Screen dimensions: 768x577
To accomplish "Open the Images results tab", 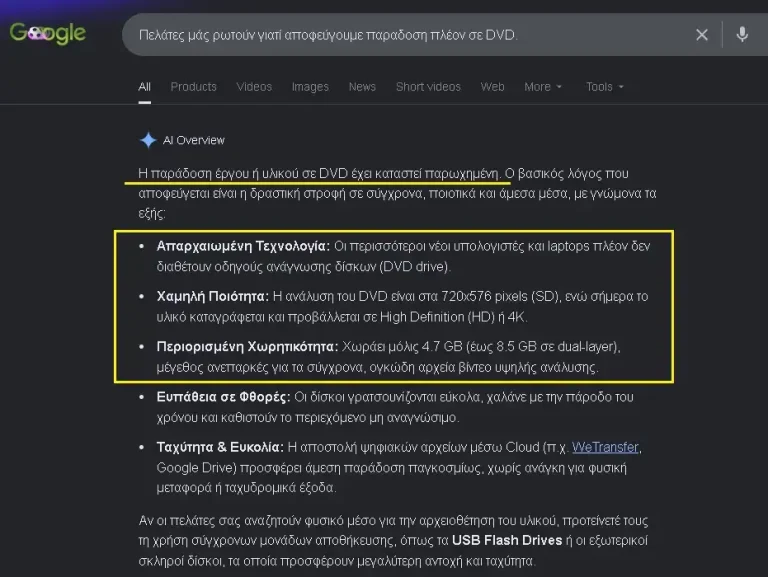I will point(310,87).
